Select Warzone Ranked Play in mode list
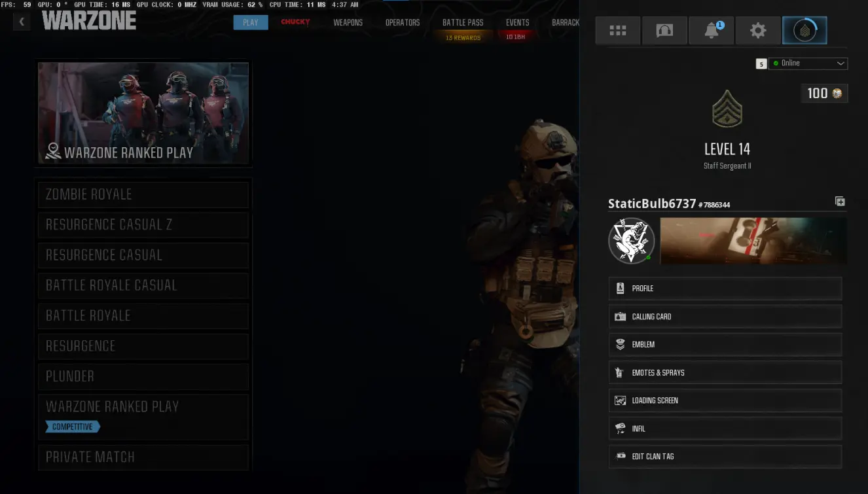The width and height of the screenshot is (868, 494). [x=143, y=417]
